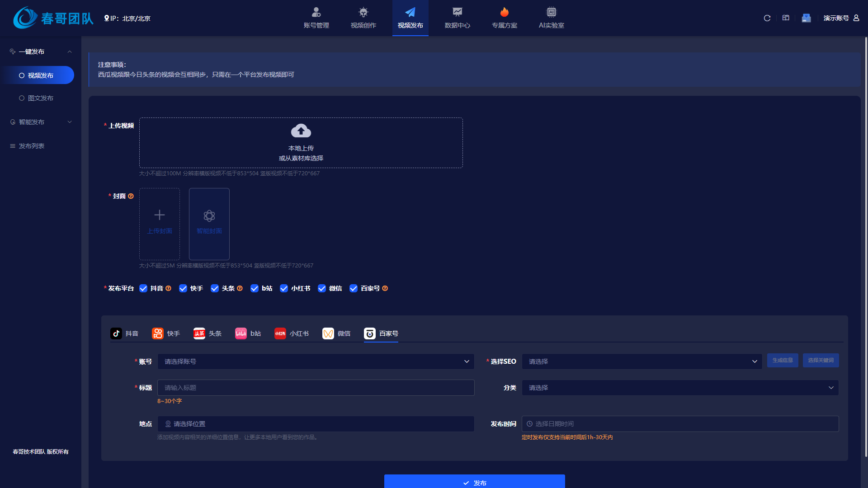
Task: Open the 数据中心 chart icon
Action: pos(457,12)
